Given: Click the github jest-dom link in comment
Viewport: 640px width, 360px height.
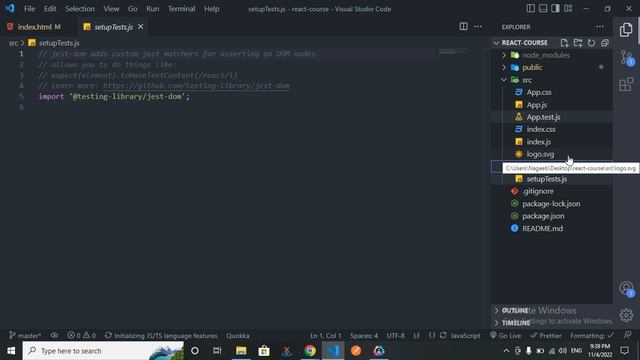Looking at the screenshot, I should click(x=196, y=86).
